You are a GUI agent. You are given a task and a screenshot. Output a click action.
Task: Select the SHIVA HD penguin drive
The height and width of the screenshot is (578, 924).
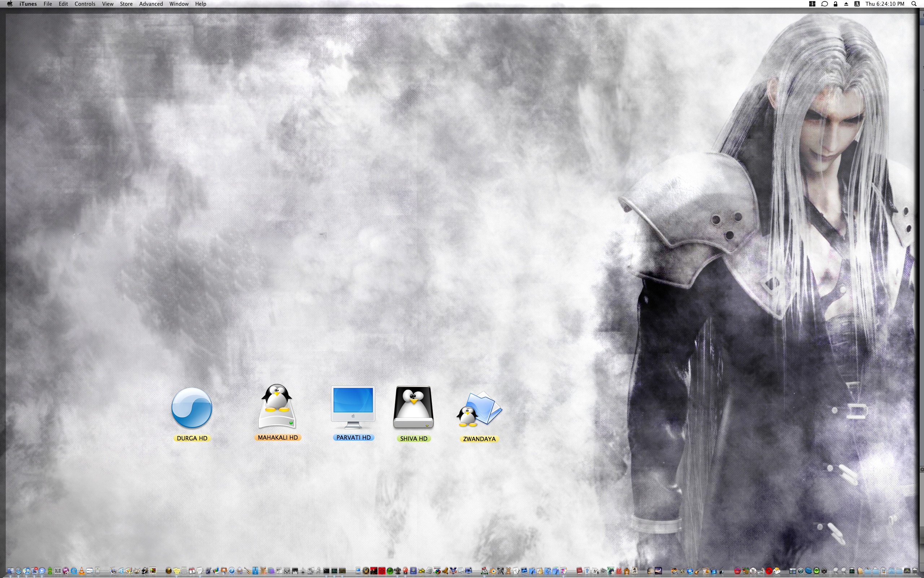414,407
